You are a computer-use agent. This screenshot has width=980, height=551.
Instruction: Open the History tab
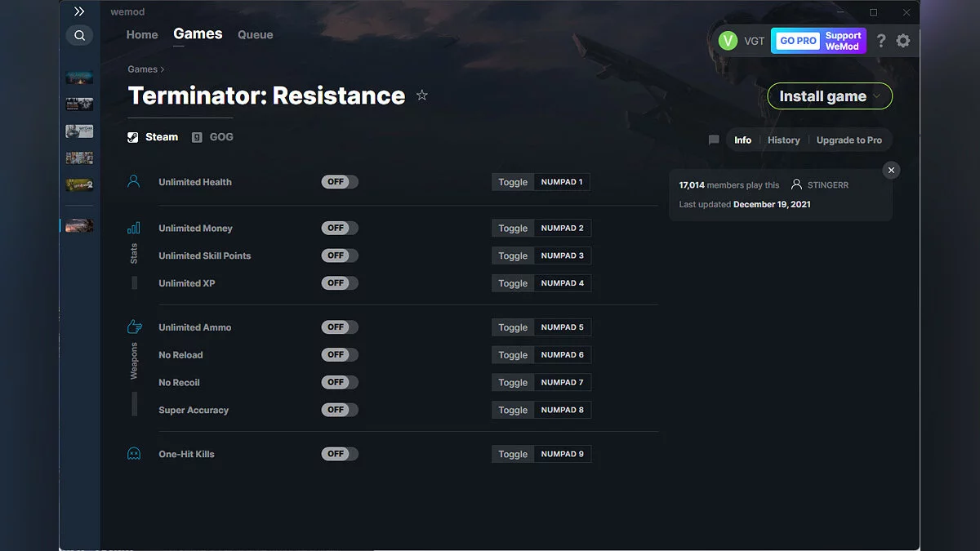point(783,140)
